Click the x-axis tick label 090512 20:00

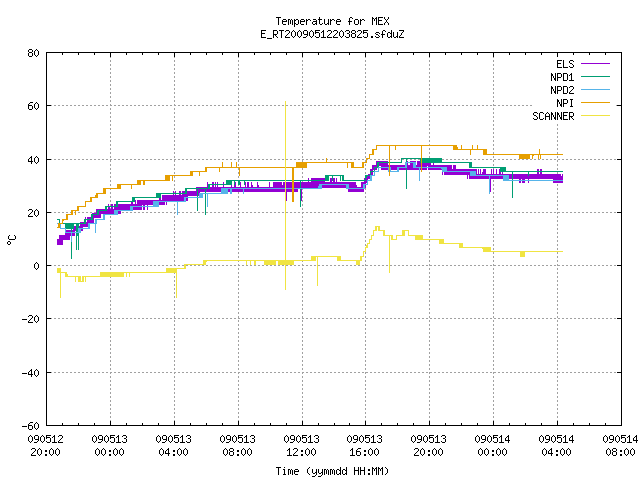point(46,446)
